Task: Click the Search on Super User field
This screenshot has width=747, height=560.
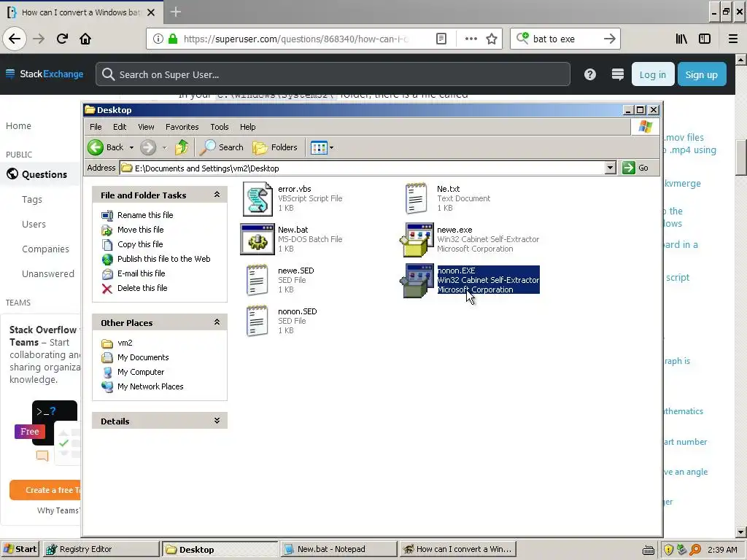Action: pos(333,74)
